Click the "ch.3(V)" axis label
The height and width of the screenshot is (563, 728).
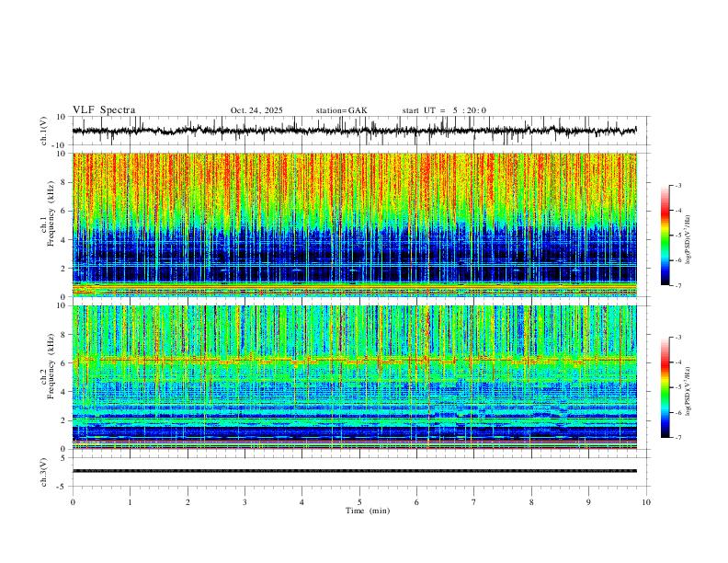click(44, 473)
